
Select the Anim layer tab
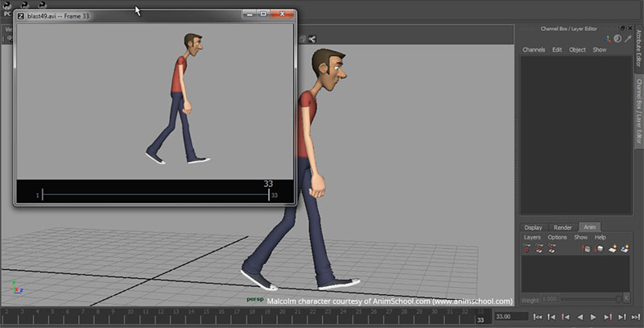[x=589, y=227]
